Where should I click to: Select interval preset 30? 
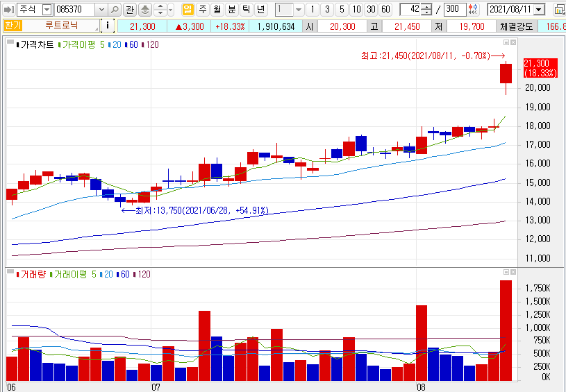tap(371, 10)
